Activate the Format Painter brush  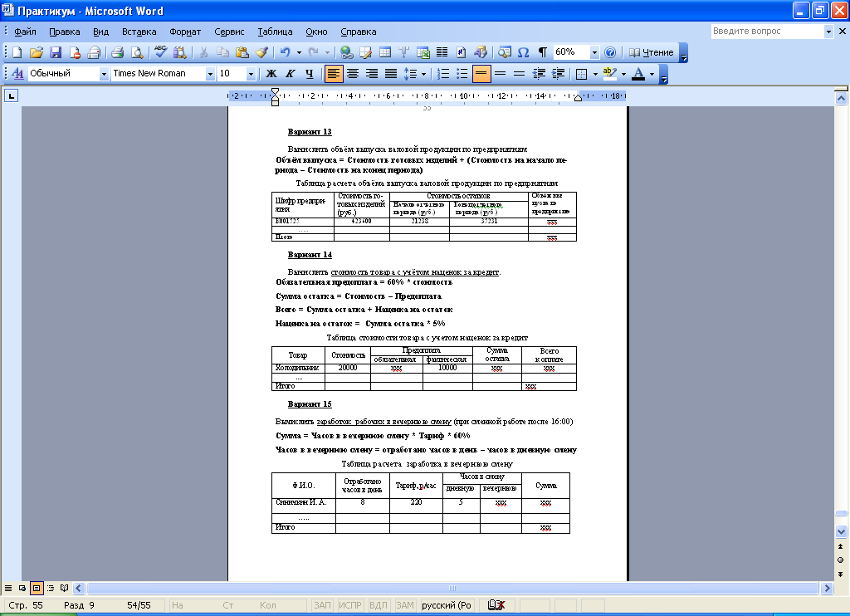point(261,52)
